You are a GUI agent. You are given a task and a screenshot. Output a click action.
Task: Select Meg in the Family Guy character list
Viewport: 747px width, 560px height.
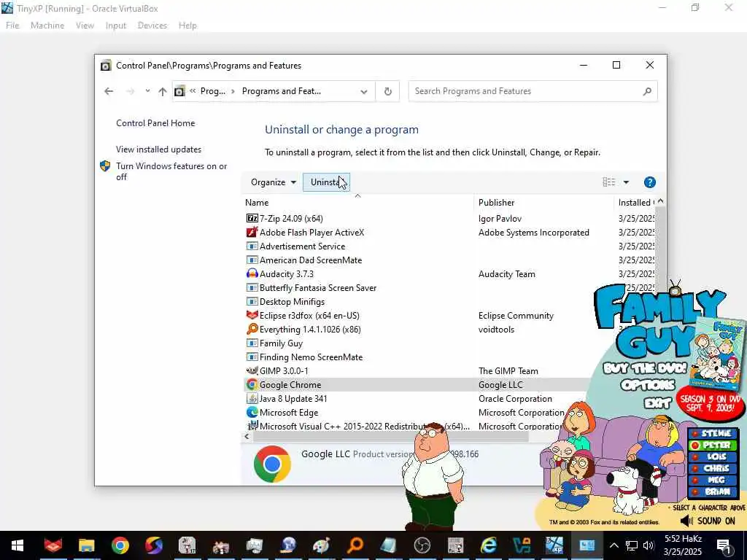[x=713, y=480]
